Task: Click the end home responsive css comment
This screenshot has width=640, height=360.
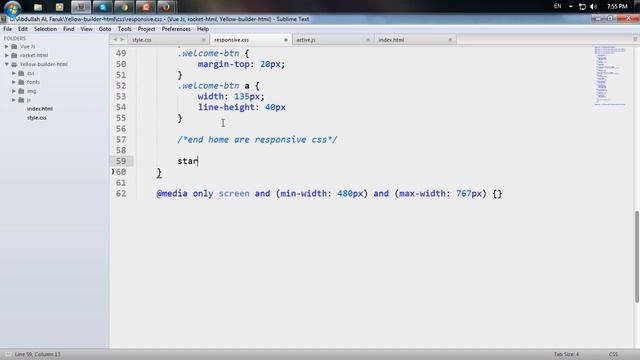Action: point(257,140)
